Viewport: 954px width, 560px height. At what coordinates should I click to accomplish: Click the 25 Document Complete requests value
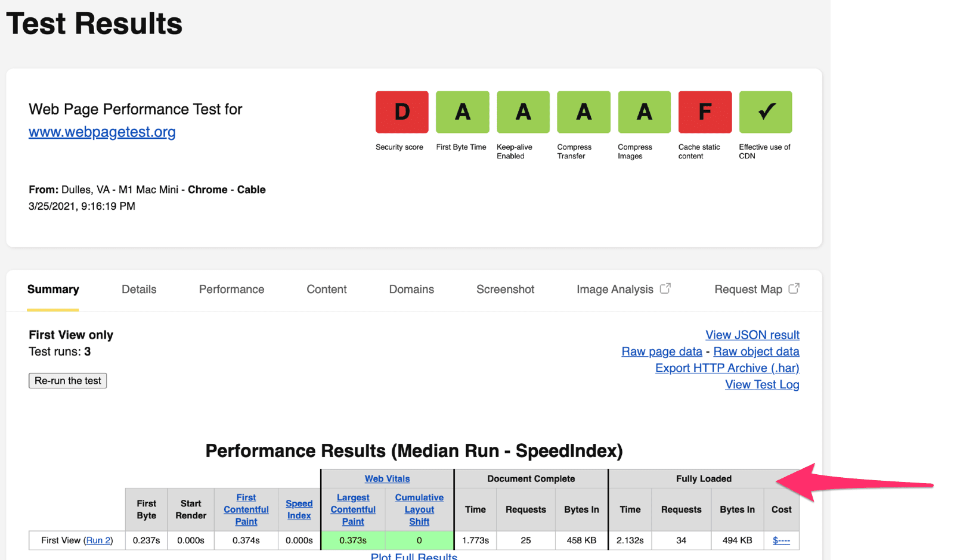(526, 540)
